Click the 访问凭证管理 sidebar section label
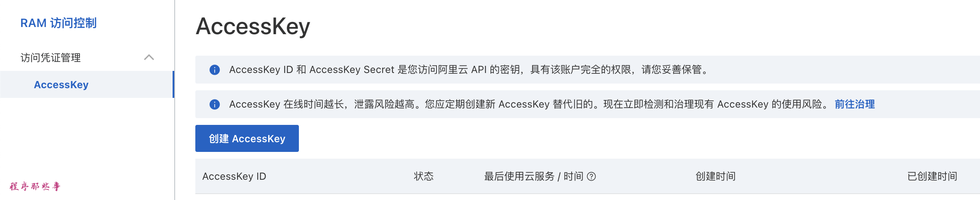The image size is (980, 200). 51,57
